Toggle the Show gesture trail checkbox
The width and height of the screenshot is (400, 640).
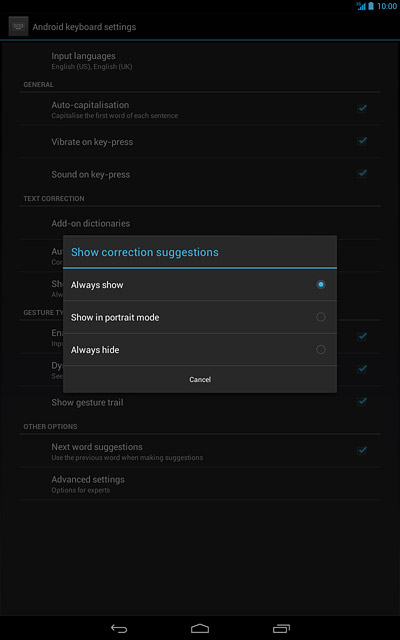click(362, 402)
